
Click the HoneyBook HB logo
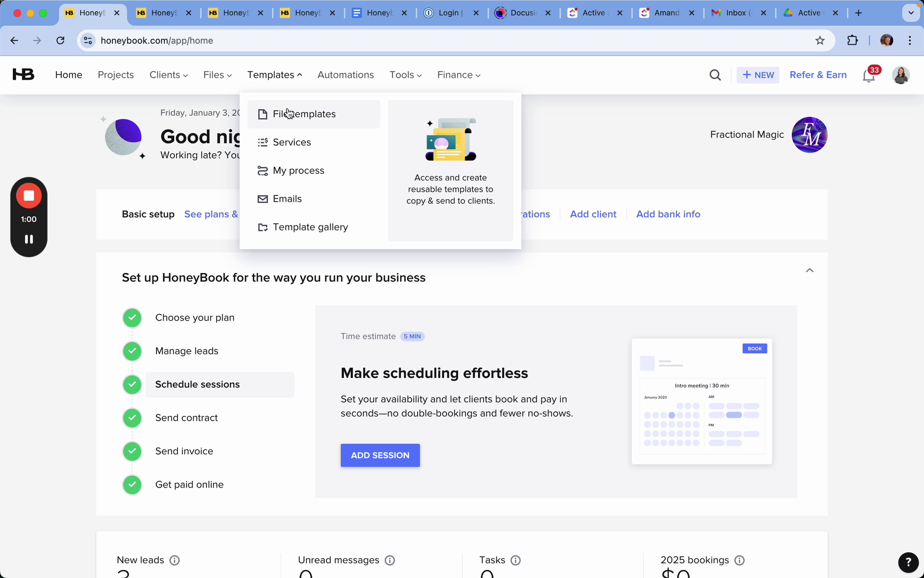click(24, 75)
